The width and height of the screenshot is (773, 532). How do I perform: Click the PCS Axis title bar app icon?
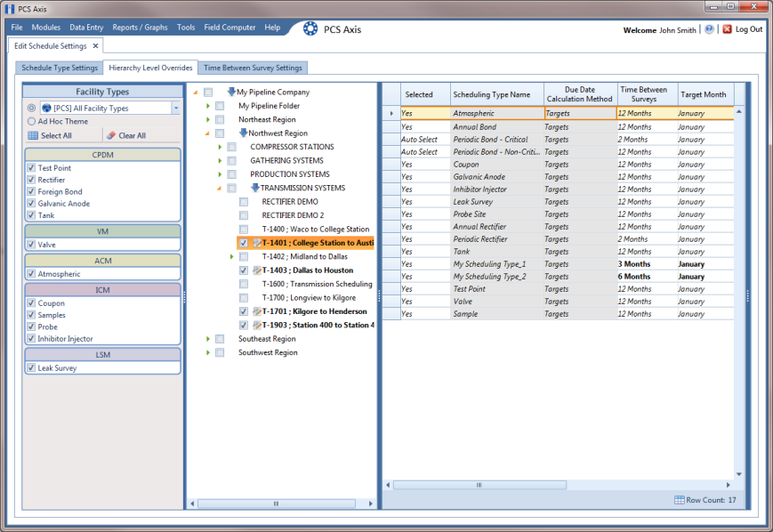10,8
